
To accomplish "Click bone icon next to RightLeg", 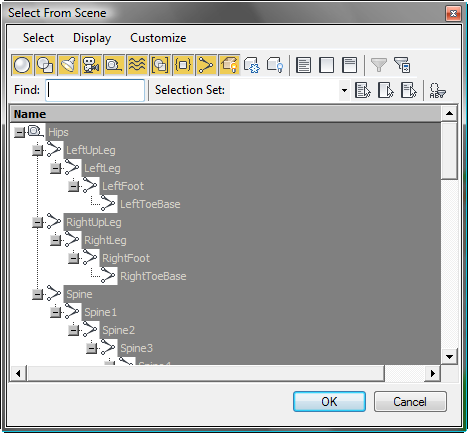I will point(72,239).
